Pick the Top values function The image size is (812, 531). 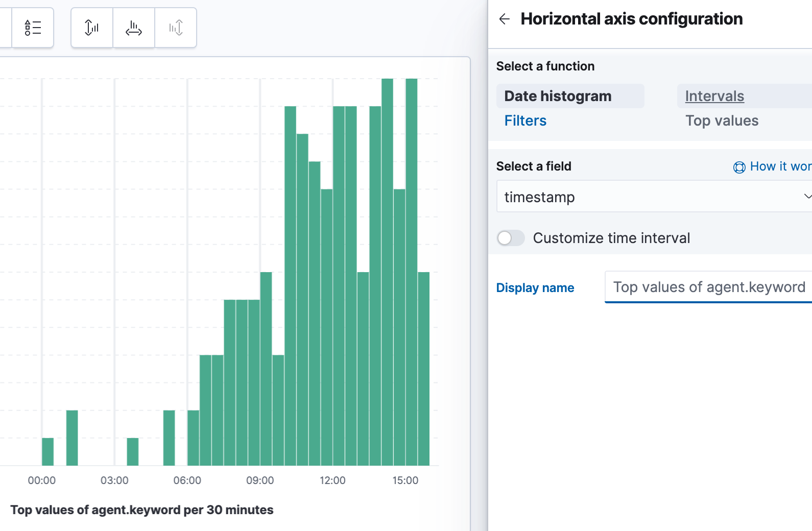pyautogui.click(x=722, y=120)
